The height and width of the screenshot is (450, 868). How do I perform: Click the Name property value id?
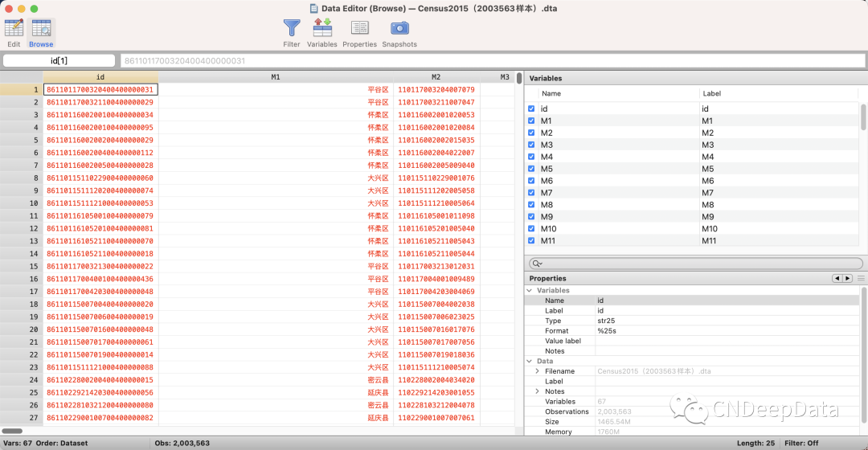point(600,301)
